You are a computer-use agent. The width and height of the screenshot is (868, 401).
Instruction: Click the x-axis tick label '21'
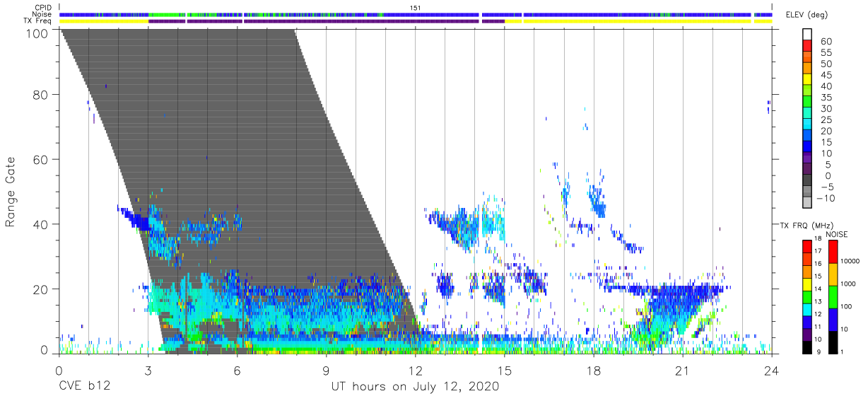[x=683, y=370]
